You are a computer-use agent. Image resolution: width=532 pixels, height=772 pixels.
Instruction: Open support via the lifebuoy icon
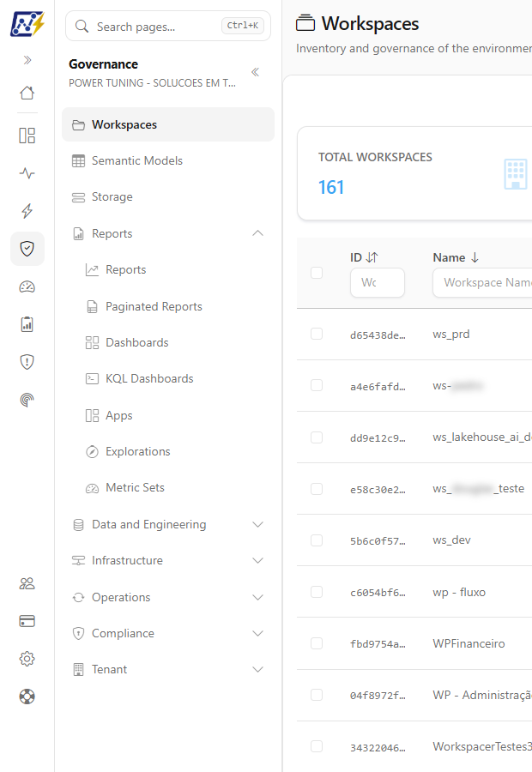click(27, 697)
